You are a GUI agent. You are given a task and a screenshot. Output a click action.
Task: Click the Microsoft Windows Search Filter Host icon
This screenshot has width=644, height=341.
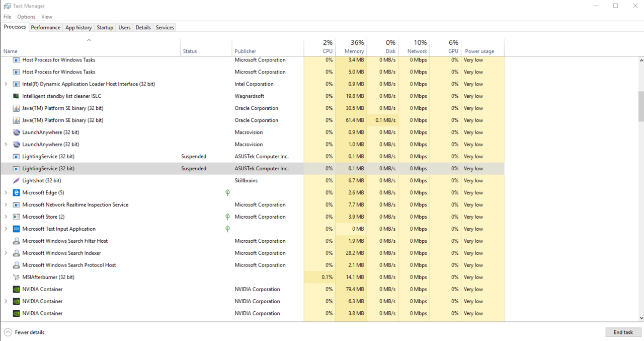click(16, 241)
